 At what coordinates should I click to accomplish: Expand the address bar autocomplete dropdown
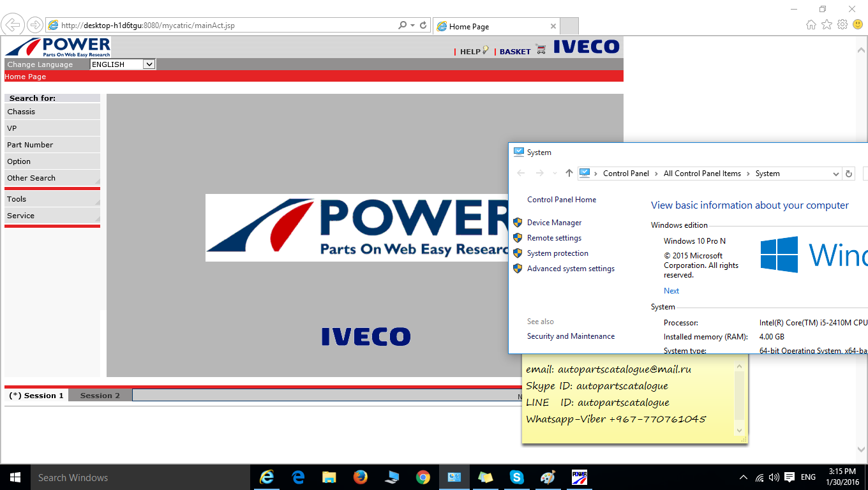click(x=413, y=26)
